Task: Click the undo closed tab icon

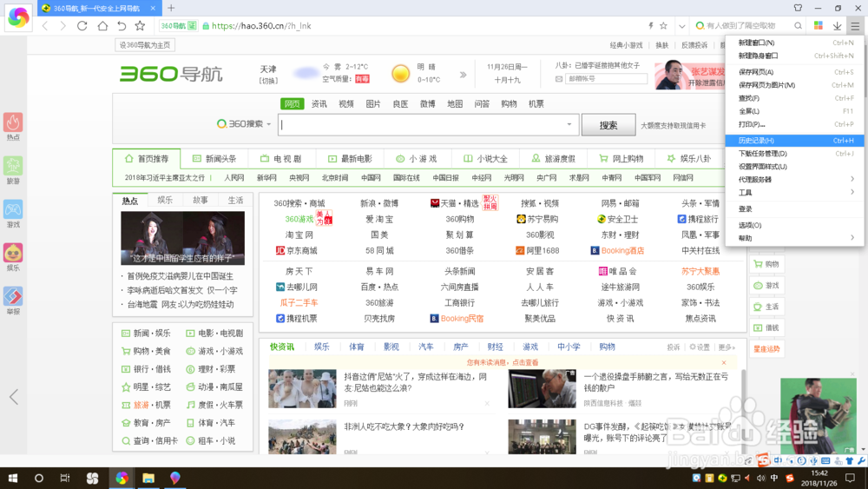Action: click(x=122, y=25)
